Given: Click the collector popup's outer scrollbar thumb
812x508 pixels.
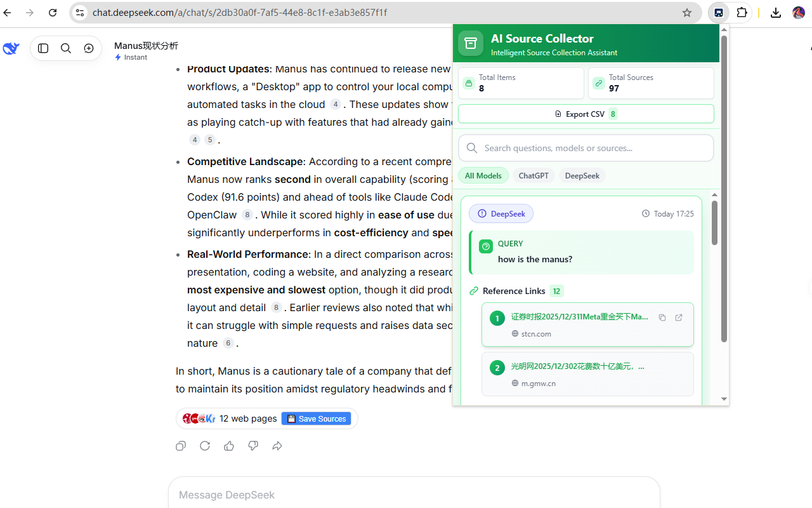Looking at the screenshot, I should tap(724, 189).
